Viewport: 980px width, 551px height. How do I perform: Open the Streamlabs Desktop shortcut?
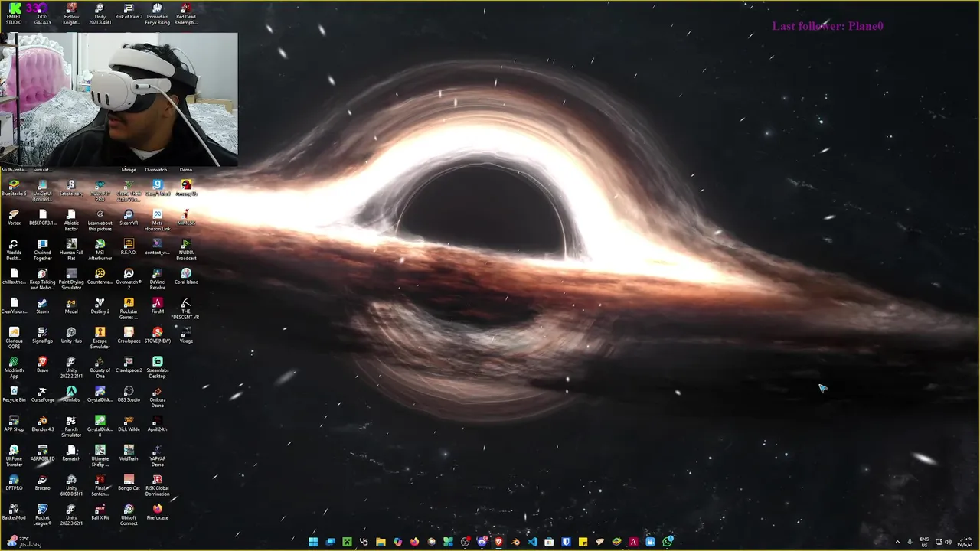pyautogui.click(x=158, y=367)
